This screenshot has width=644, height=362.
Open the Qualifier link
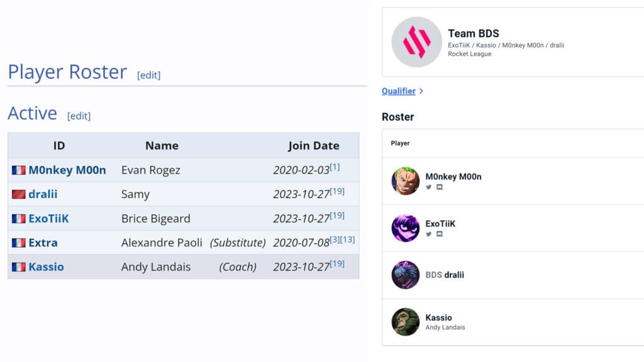399,90
